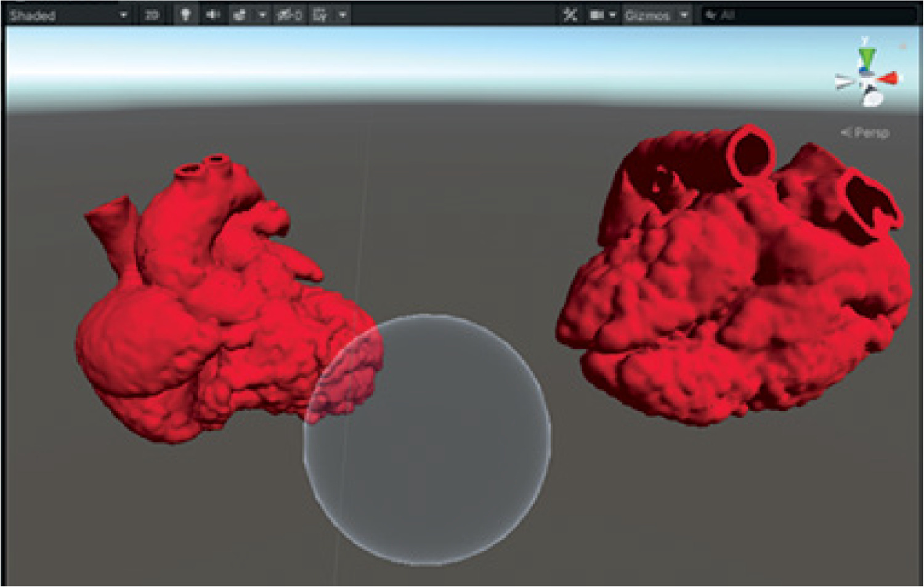Expand the grid settings dropdown arrow
Viewport: 924px width, 587px height.
pyautogui.click(x=342, y=15)
